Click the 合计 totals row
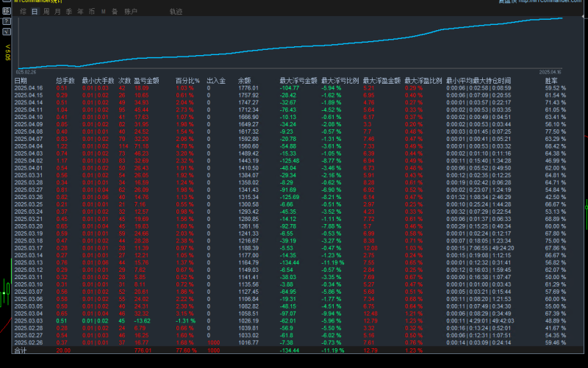588x368 pixels. [x=294, y=352]
